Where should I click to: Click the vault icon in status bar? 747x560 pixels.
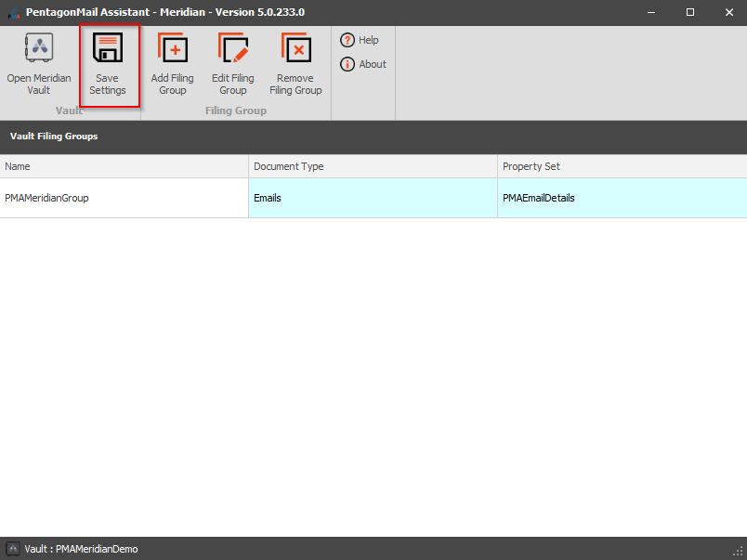[13, 549]
